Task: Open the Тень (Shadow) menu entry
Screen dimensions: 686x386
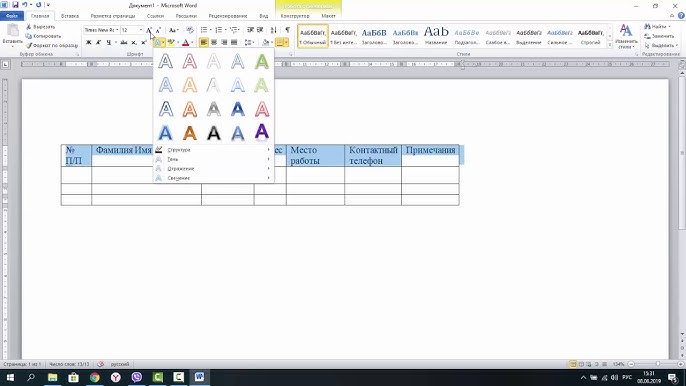Action: 214,159
